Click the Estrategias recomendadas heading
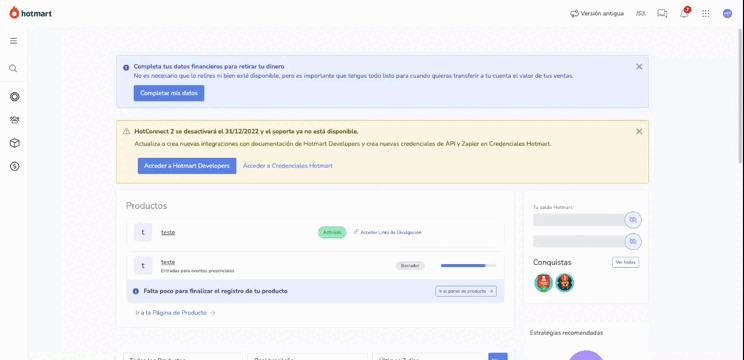Viewport: 744px width, 360px height. pyautogui.click(x=567, y=333)
